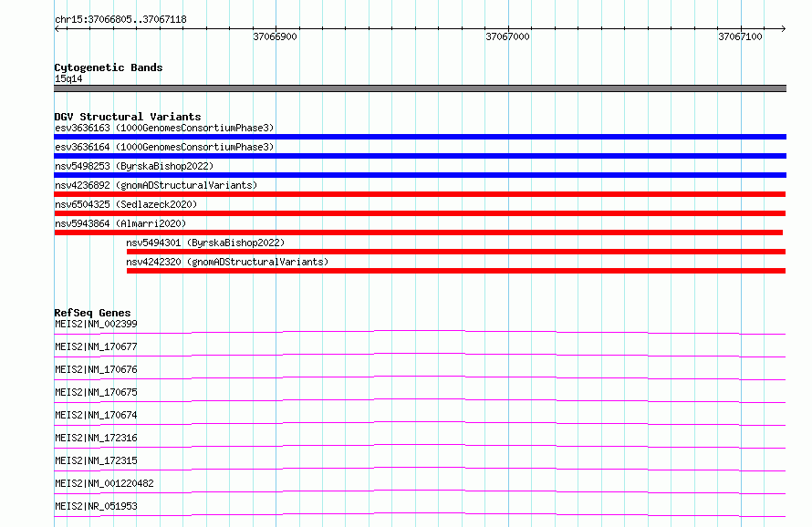
Task: Open variant nsv5494301 ByrskaBishop2022 label
Action: (x=205, y=243)
